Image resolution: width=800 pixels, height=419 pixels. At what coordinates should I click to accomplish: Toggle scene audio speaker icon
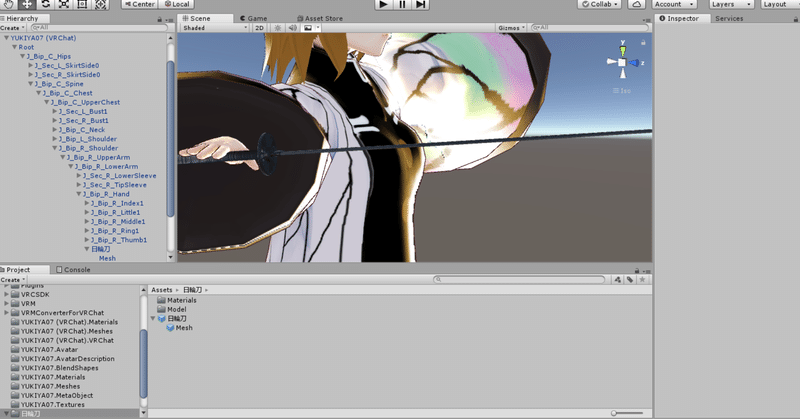[292, 28]
